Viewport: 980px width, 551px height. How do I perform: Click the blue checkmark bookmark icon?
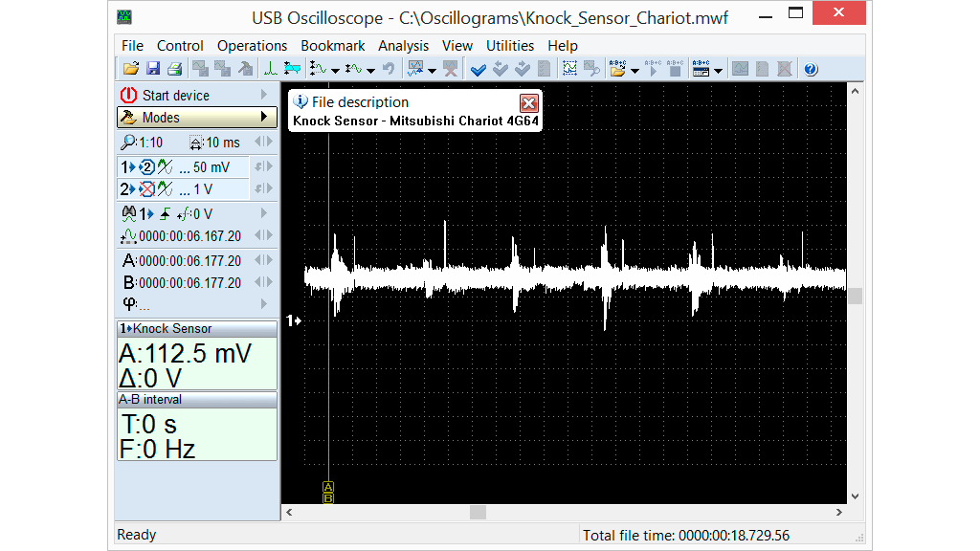point(479,69)
